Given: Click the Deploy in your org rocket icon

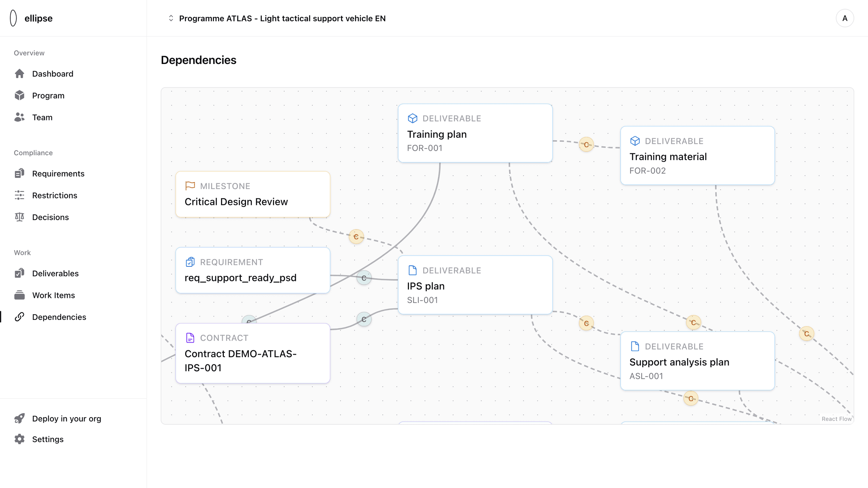Looking at the screenshot, I should pos(20,418).
